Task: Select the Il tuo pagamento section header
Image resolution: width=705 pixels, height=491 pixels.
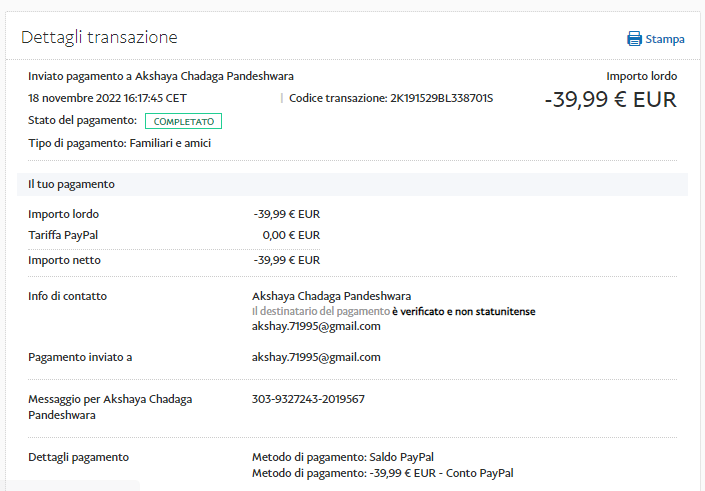Action: (72, 184)
